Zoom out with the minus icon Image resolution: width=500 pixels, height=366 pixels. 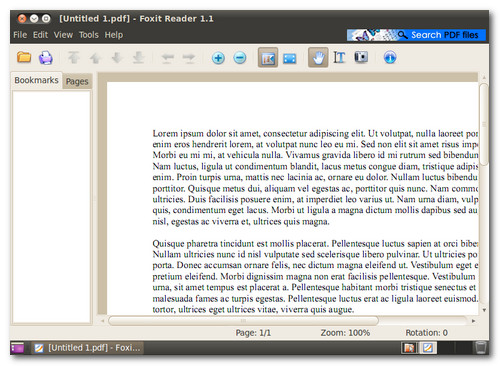[240, 58]
